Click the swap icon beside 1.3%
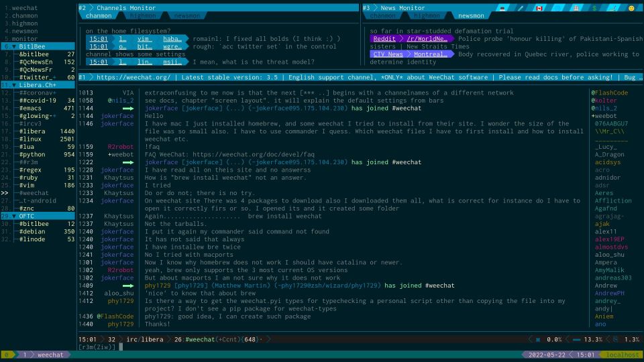Image resolution: width=644 pixels, height=362 pixels. point(615,339)
